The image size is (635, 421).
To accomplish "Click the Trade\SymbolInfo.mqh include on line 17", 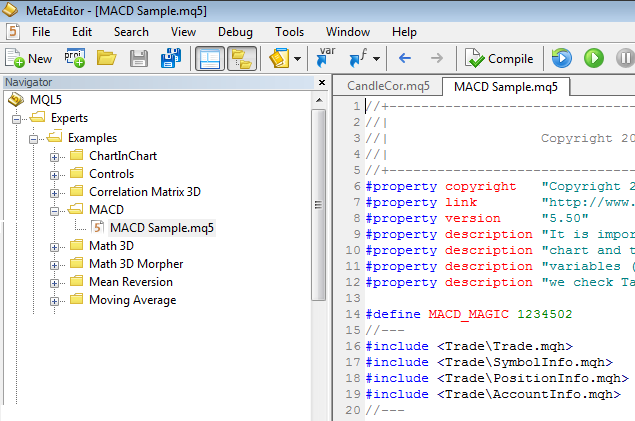I will click(x=525, y=362).
